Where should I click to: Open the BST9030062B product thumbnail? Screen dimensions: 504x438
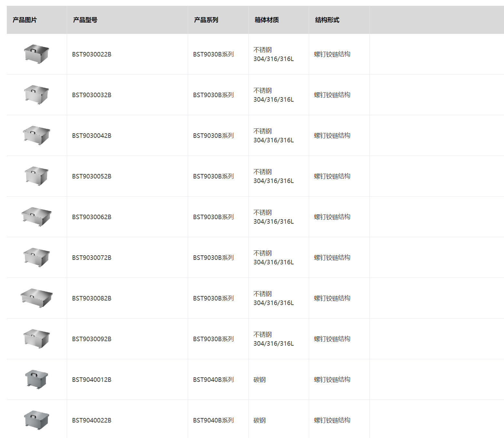click(x=36, y=217)
